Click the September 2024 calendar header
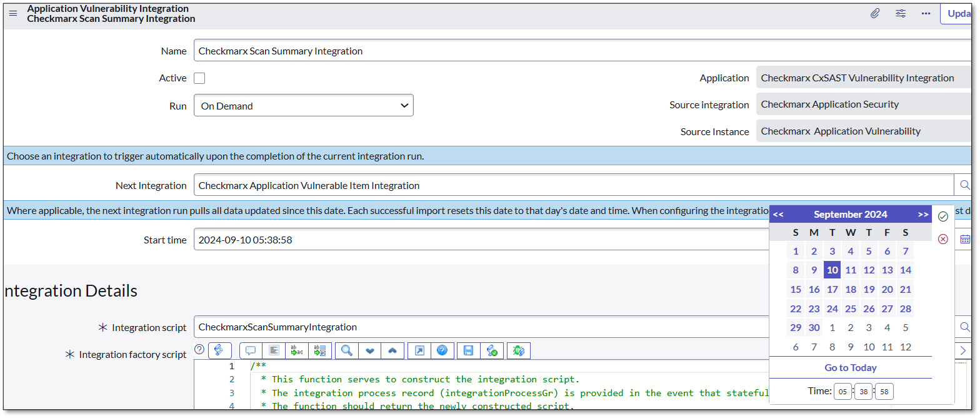980x418 pixels. (851, 215)
